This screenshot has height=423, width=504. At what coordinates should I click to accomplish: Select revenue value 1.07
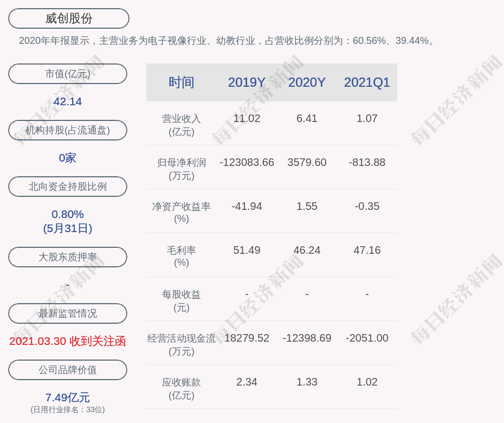[x=367, y=118]
